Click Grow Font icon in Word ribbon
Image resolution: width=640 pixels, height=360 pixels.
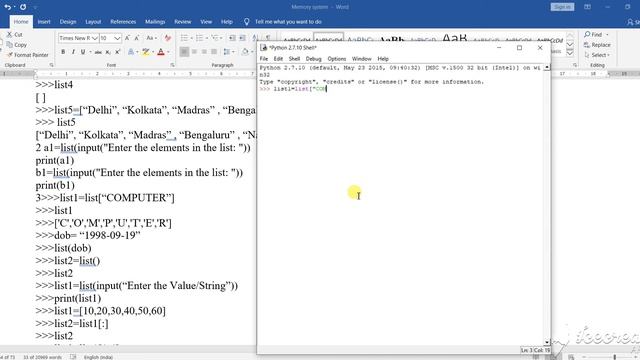click(127, 38)
